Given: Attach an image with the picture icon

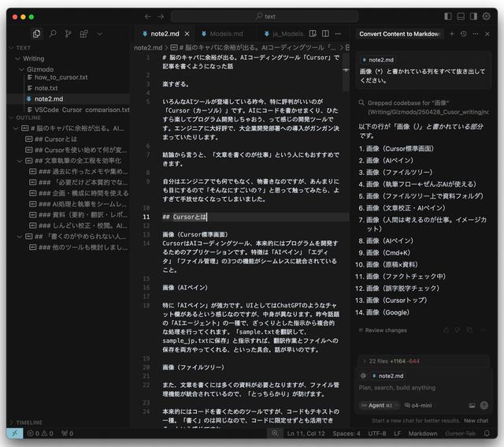Looking at the screenshot, I should click(x=472, y=405).
